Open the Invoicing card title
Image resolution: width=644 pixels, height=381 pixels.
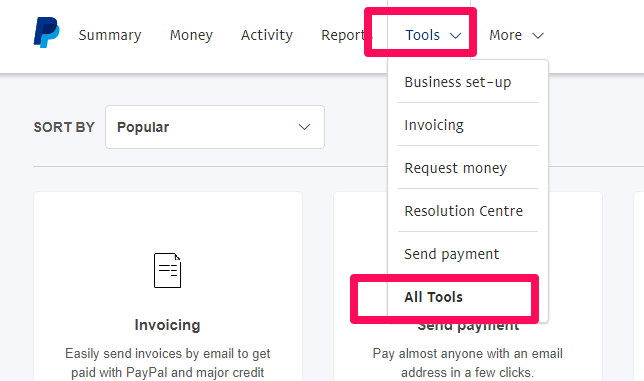click(x=168, y=325)
